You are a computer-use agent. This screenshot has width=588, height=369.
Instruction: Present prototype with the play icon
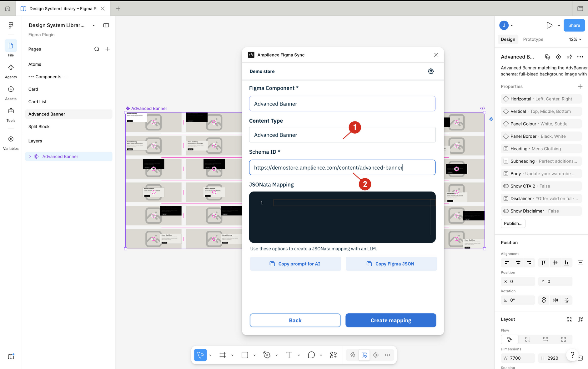coord(549,25)
